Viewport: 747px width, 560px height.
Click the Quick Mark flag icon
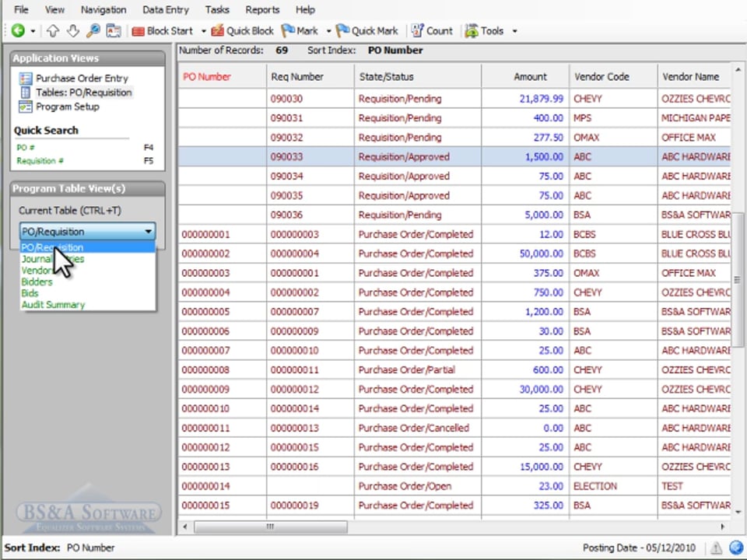[x=342, y=31]
